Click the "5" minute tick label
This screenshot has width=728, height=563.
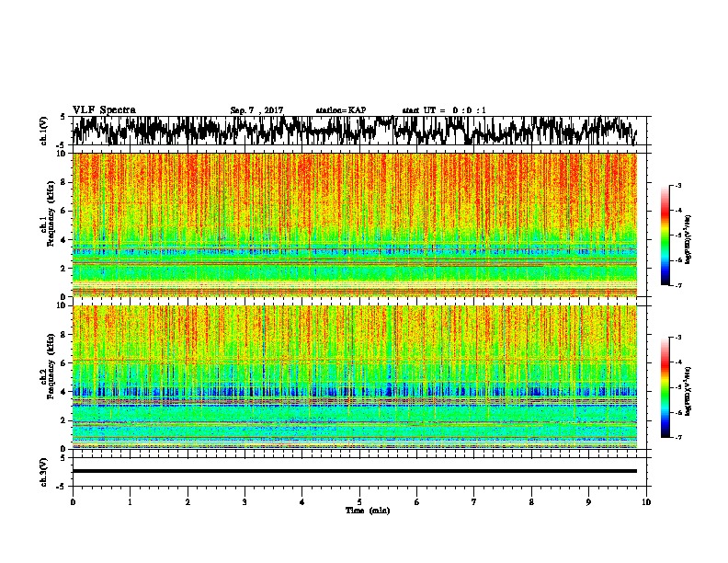point(359,502)
